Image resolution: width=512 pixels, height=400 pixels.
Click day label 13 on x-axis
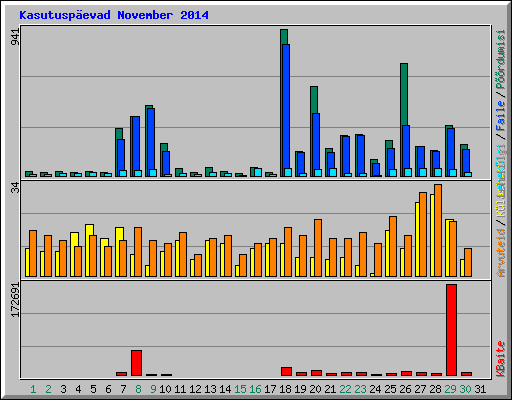210,389
